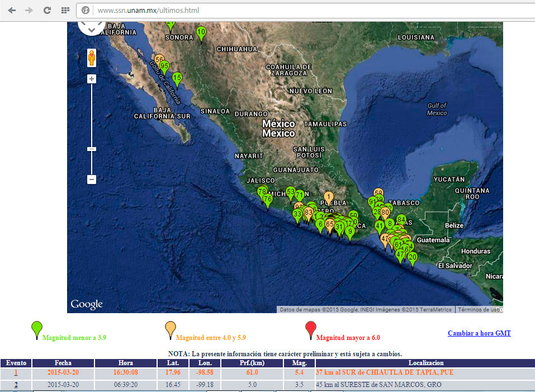Click the site info icon in address bar

(86, 10)
